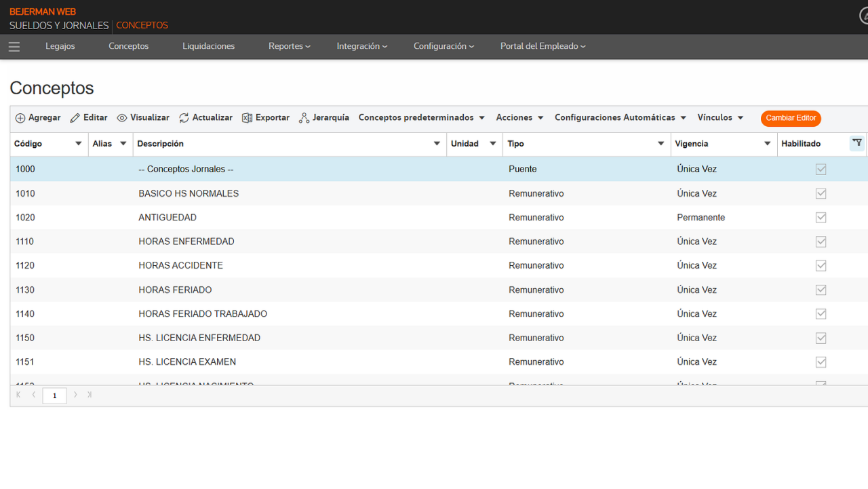
Task: Select the HORAS ACCIDENTE row
Action: (x=439, y=265)
